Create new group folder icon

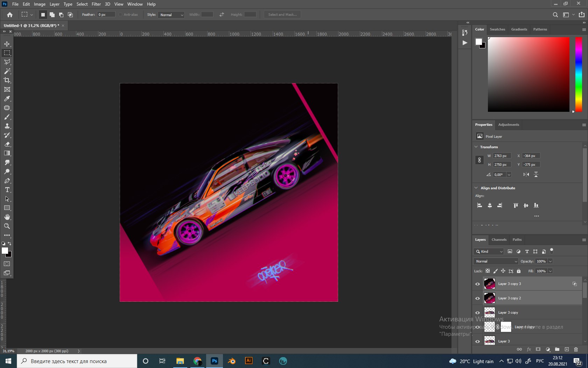(x=557, y=349)
